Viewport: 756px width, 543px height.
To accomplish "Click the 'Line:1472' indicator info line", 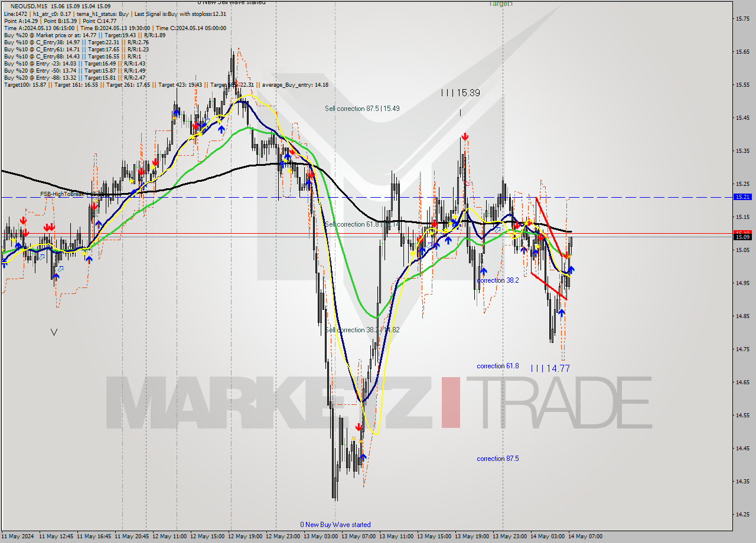I will click(x=115, y=14).
